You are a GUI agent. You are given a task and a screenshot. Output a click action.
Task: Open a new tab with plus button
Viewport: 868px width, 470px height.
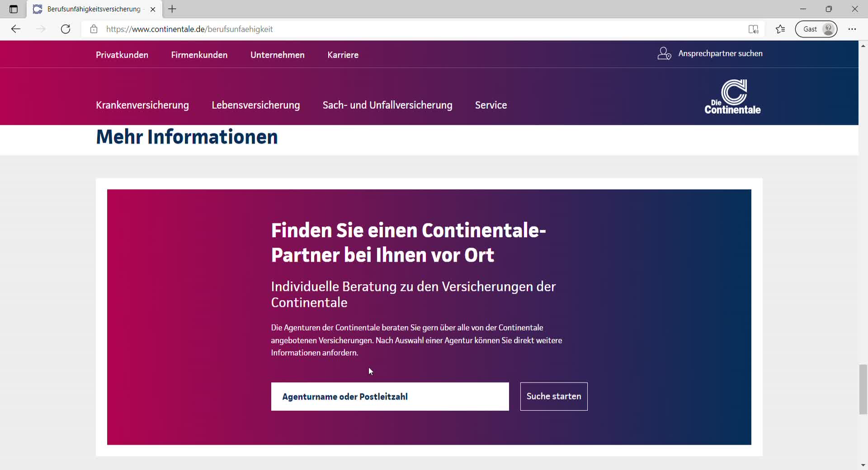pyautogui.click(x=172, y=9)
